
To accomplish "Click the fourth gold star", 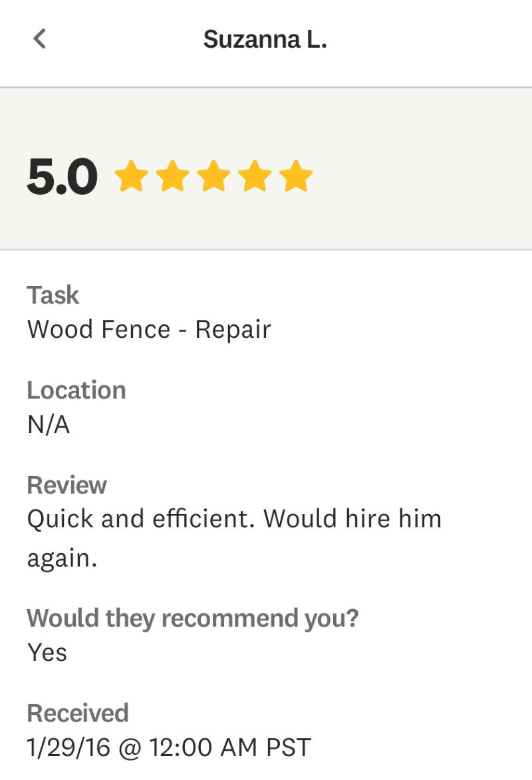I will click(255, 176).
